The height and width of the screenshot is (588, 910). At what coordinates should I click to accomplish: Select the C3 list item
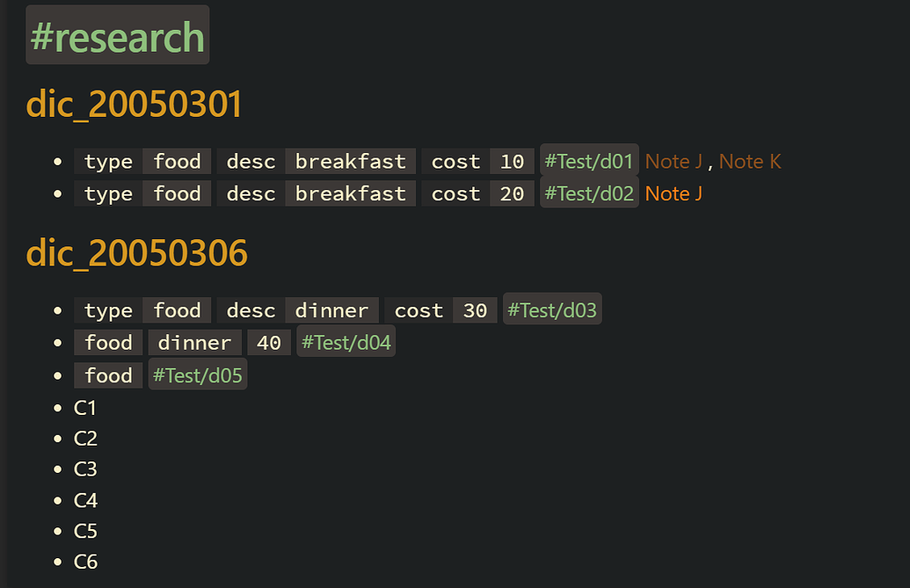coord(84,468)
